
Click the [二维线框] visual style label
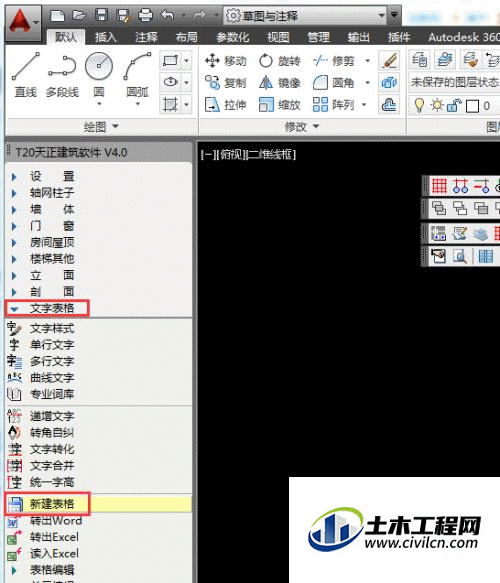(x=271, y=154)
